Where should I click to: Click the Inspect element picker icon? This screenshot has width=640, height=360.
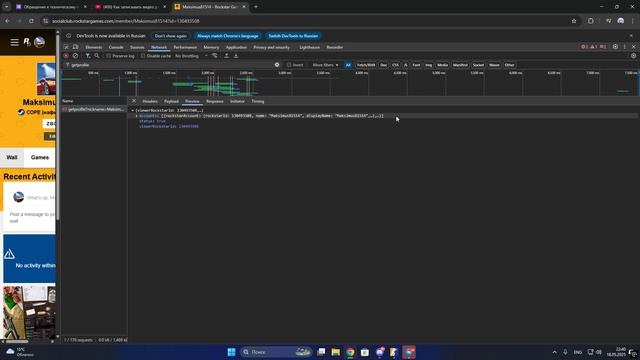(66, 47)
